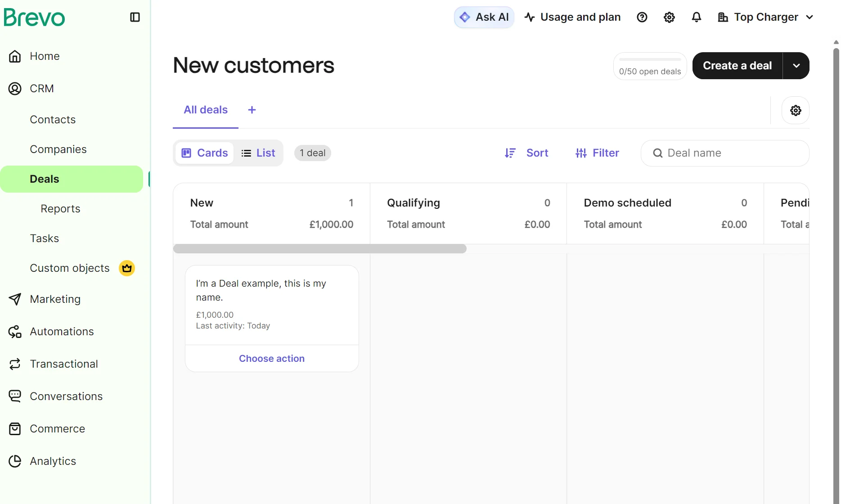The image size is (841, 504).
Task: Switch to Cards view
Action: tap(205, 153)
